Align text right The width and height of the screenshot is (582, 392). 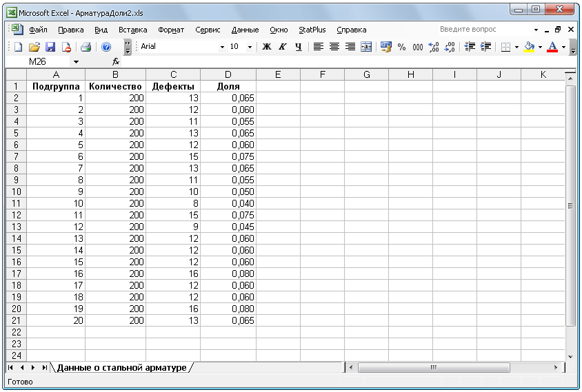pyautogui.click(x=350, y=47)
